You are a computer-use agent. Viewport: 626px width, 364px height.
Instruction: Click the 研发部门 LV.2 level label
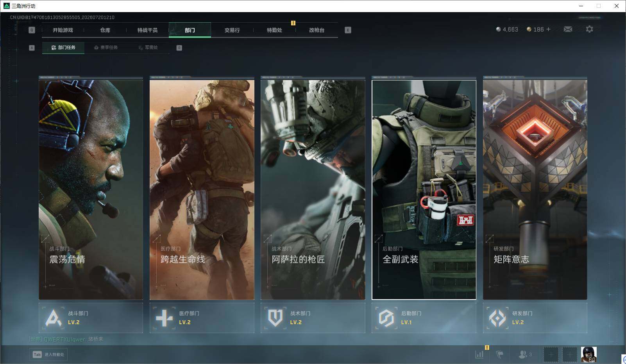point(518,322)
